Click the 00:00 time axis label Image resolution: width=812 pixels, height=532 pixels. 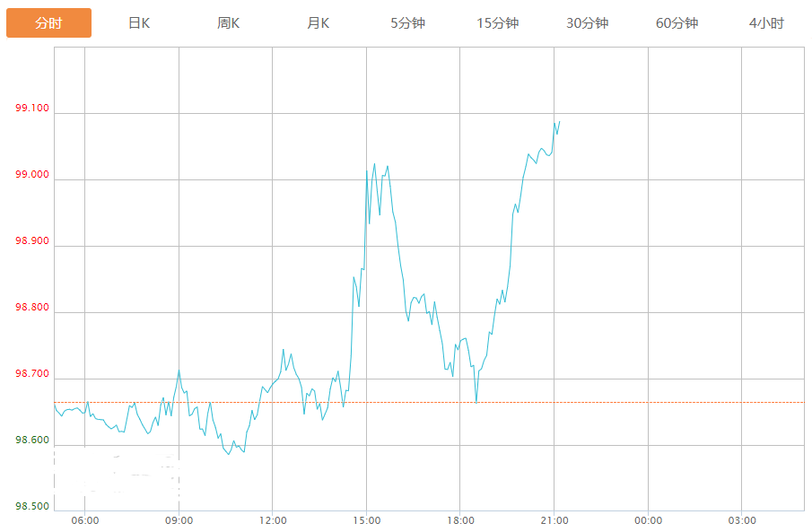point(648,521)
